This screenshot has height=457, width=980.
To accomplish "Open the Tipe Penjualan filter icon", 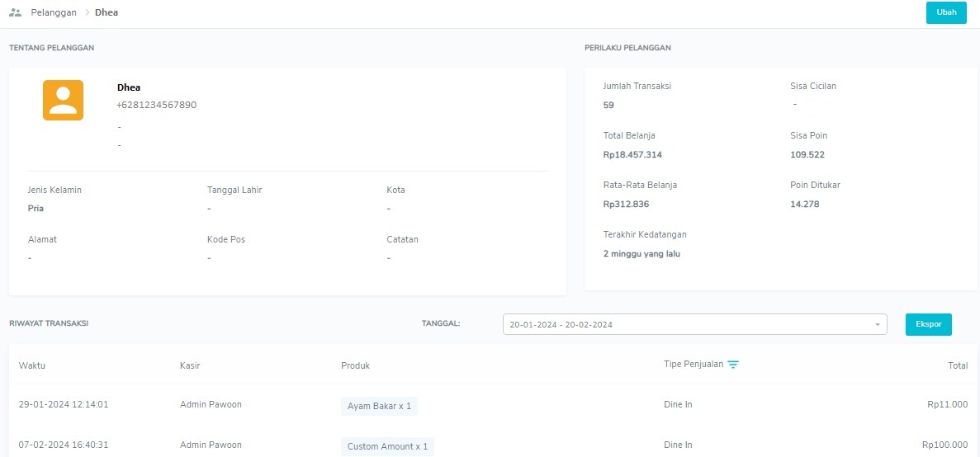I will tap(733, 365).
